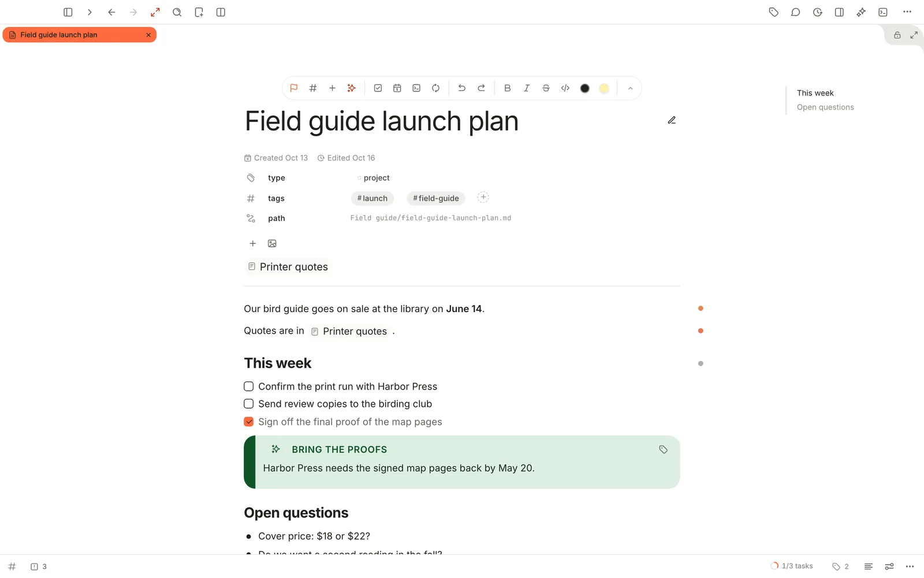Create a new note from the top bar
The width and height of the screenshot is (924, 578).
pos(199,12)
